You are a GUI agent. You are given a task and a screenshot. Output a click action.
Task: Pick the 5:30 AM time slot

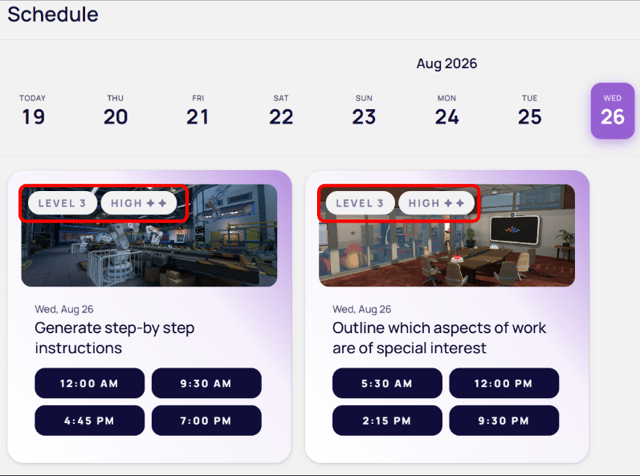pos(387,383)
